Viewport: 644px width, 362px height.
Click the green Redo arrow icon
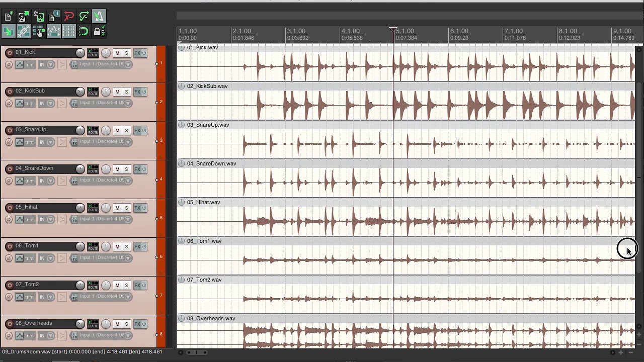pos(84,17)
